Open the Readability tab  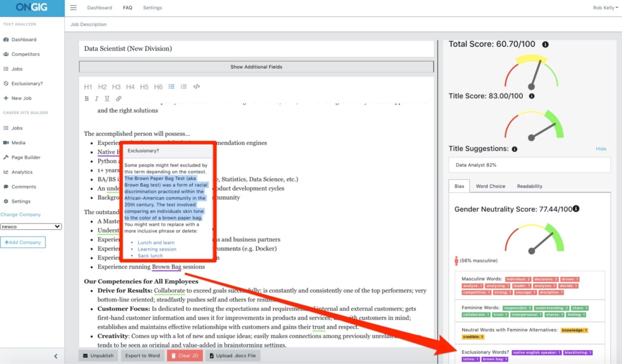pyautogui.click(x=529, y=186)
